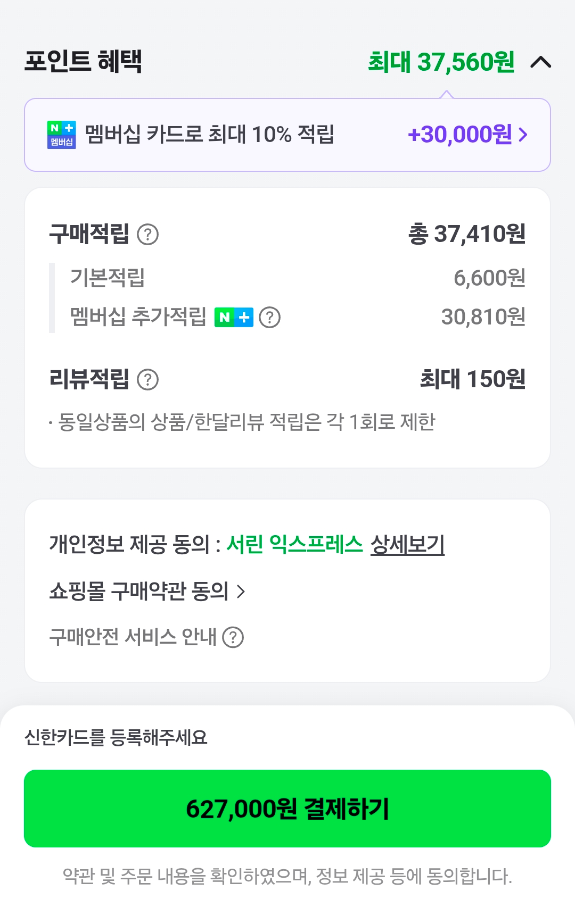Viewport: 575px width, 924px height.
Task: Tap the 구매적립 label
Action: coord(89,234)
